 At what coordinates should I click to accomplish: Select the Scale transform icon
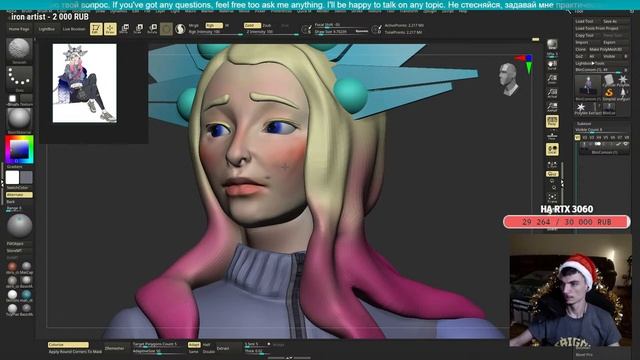pos(138,29)
